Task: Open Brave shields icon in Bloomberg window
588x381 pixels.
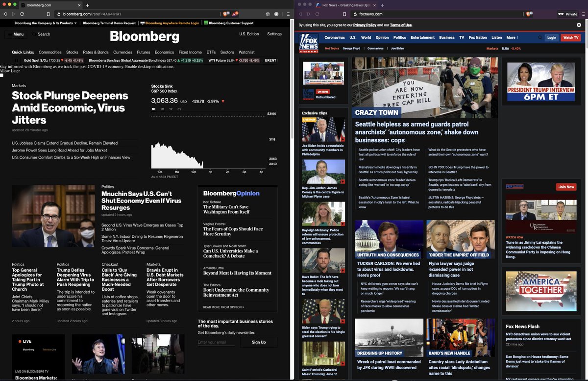Action: pyautogui.click(x=226, y=14)
